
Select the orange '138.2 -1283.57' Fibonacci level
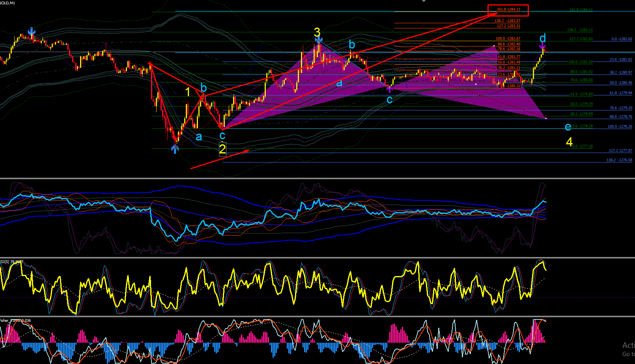pos(507,21)
